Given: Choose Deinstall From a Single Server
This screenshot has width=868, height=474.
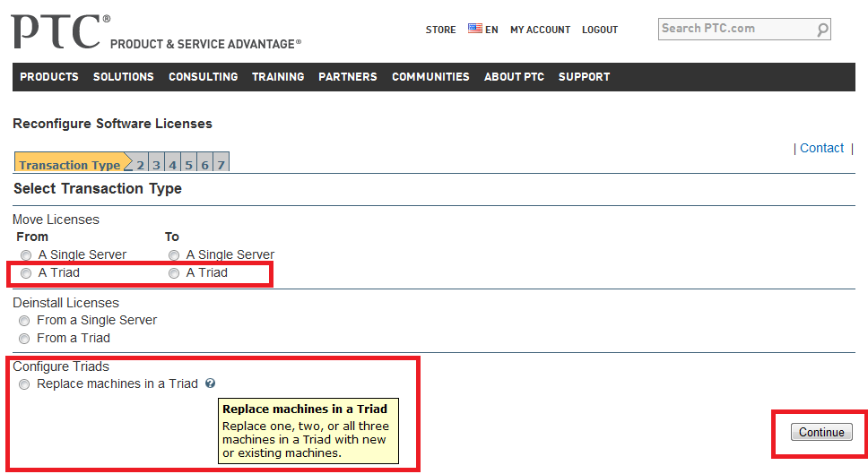Looking at the screenshot, I should 24,321.
